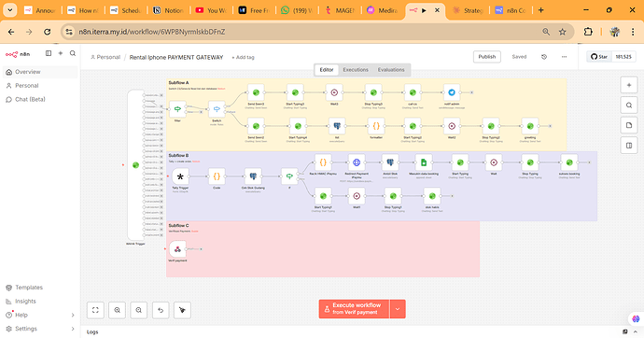Create a new item from the sidebar plus icon
644x338 pixels.
pyautogui.click(x=61, y=53)
